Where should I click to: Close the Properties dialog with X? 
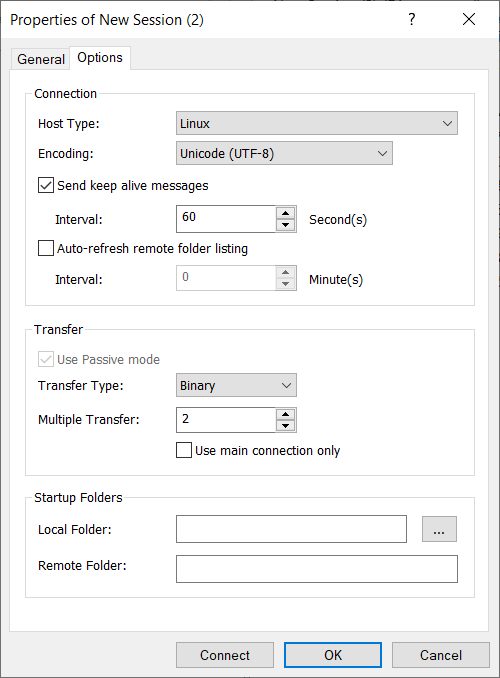pyautogui.click(x=469, y=19)
